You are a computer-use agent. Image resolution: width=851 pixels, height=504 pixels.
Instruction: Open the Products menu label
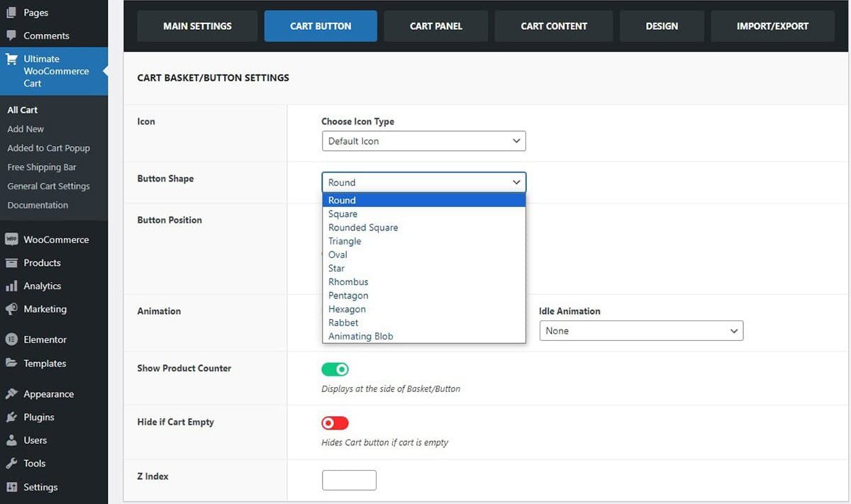click(x=42, y=263)
